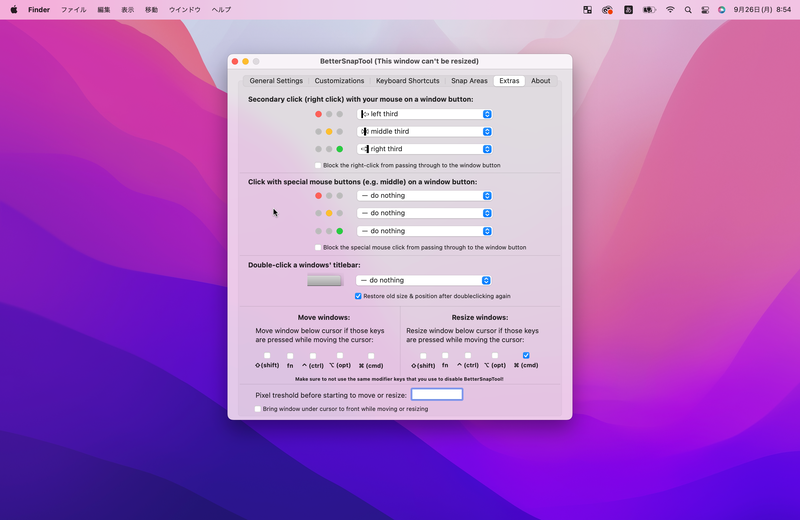This screenshot has width=800, height=520.
Task: Click the green button icon in the third special mouse button row
Action: click(340, 231)
